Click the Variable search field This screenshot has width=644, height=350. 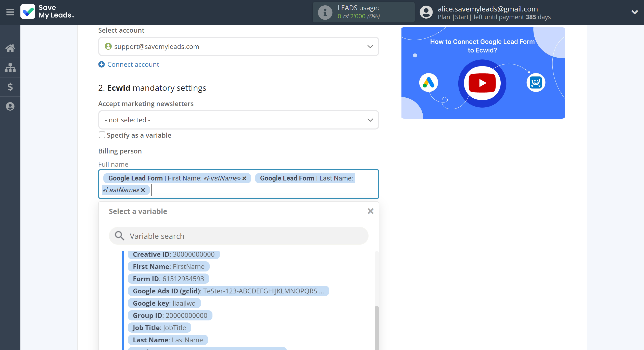coord(238,236)
